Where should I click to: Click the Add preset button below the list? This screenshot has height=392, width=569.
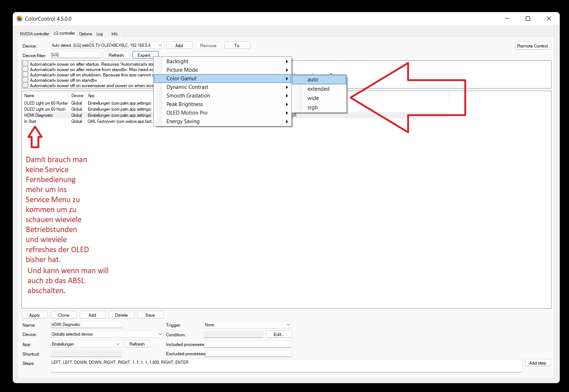pyautogui.click(x=93, y=315)
